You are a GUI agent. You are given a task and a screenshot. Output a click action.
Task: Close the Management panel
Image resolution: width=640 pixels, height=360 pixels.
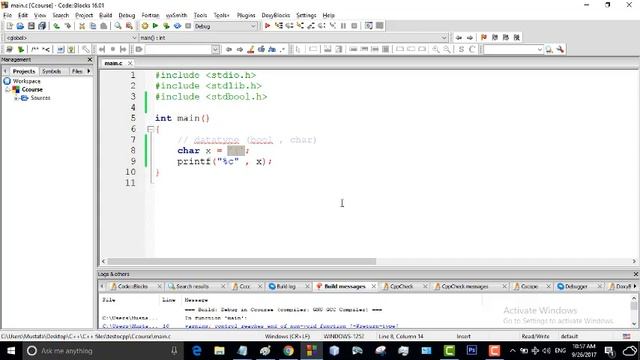90,60
